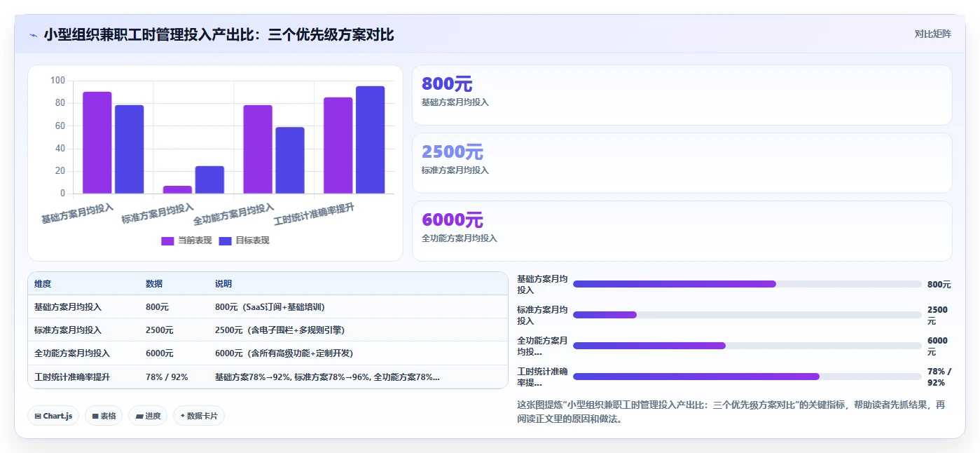Click blue bar for 工时统计准确率提升 in chart

371,140
